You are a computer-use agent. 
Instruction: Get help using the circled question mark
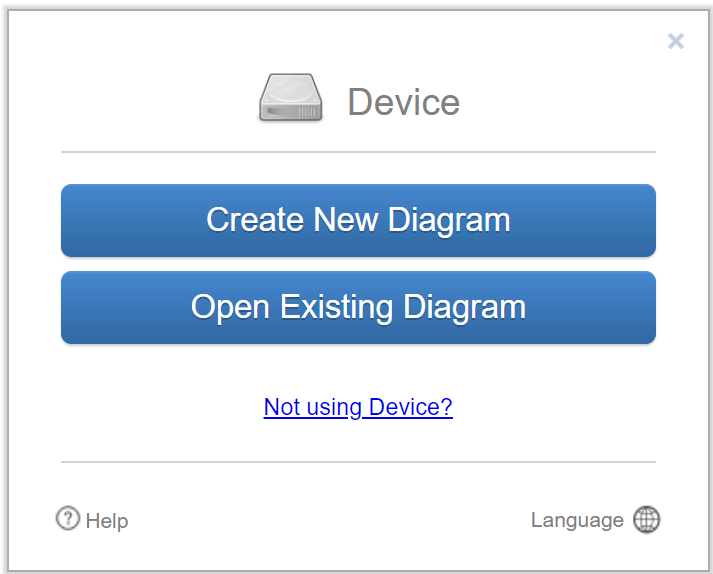pyautogui.click(x=67, y=518)
